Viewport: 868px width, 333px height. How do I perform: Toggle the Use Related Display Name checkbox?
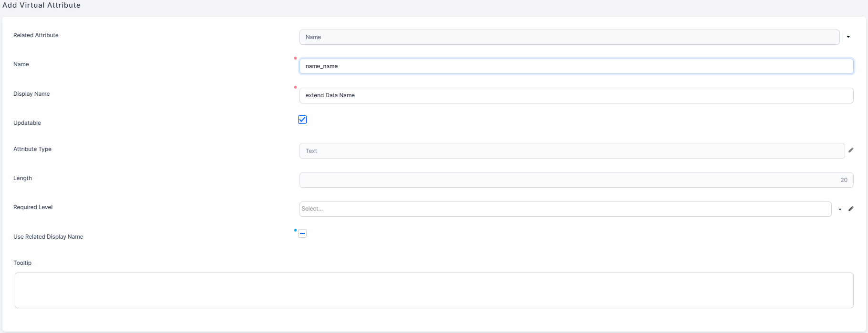302,233
